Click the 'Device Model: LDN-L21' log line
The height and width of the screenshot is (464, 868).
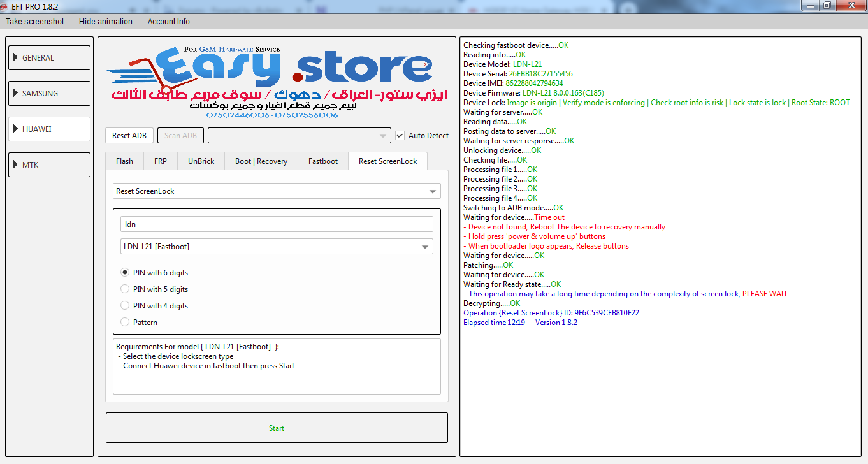[503, 64]
